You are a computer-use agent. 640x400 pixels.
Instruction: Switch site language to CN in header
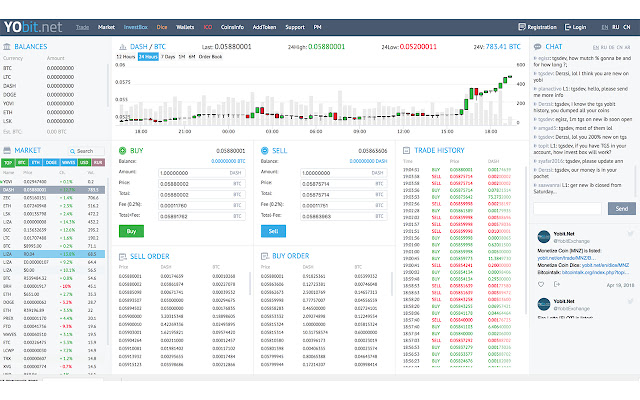(x=627, y=27)
